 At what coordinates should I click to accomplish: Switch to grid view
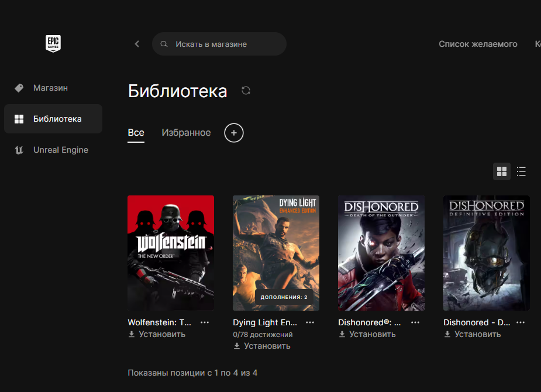click(502, 171)
